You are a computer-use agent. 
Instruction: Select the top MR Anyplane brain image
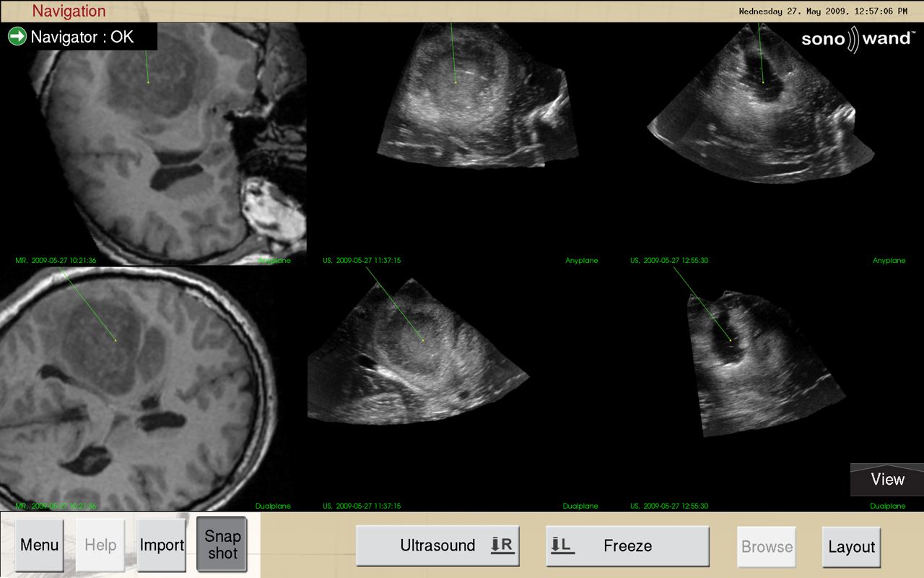(x=153, y=143)
